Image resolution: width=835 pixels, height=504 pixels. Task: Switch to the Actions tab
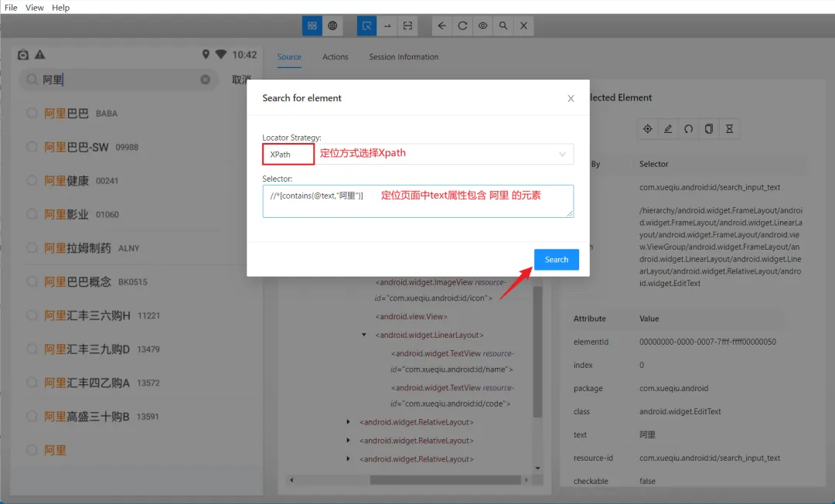[x=335, y=57]
